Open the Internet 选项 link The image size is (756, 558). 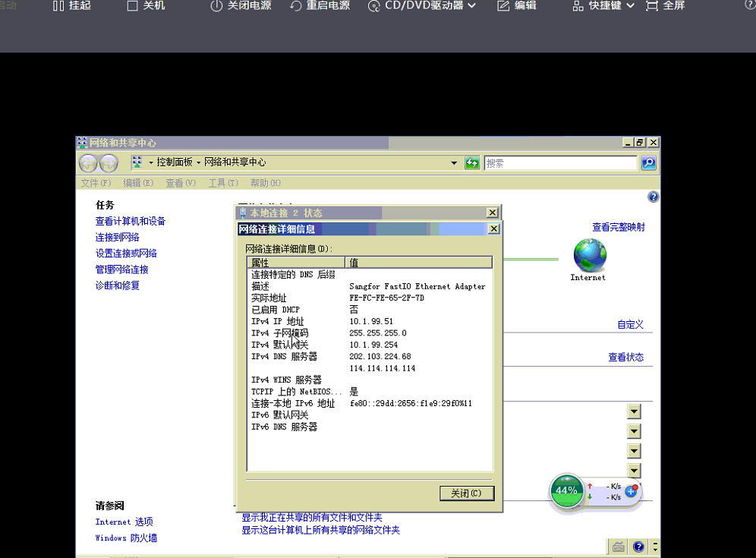pos(124,522)
